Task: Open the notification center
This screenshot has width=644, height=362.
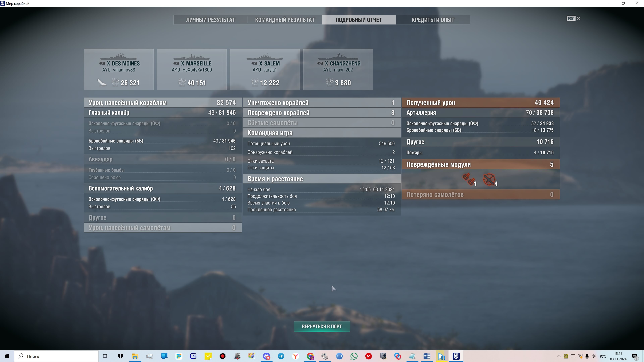Action: point(635,356)
